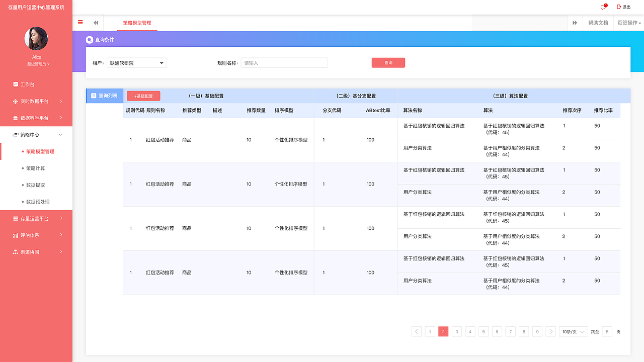Click the double-right tab scroll arrow
644x362 pixels.
click(x=575, y=23)
